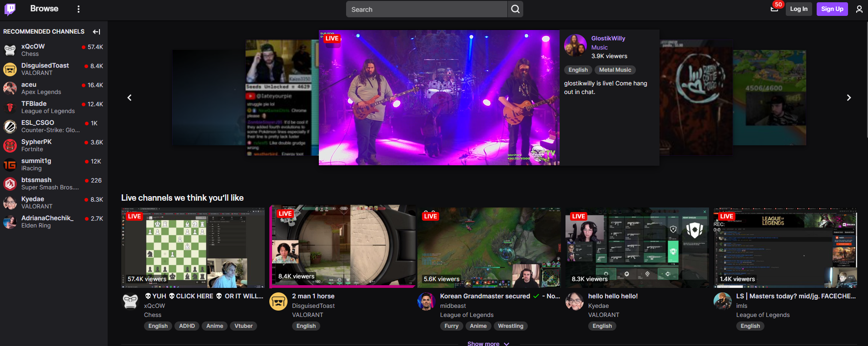
Task: Select the English tag in carousel
Action: 578,70
